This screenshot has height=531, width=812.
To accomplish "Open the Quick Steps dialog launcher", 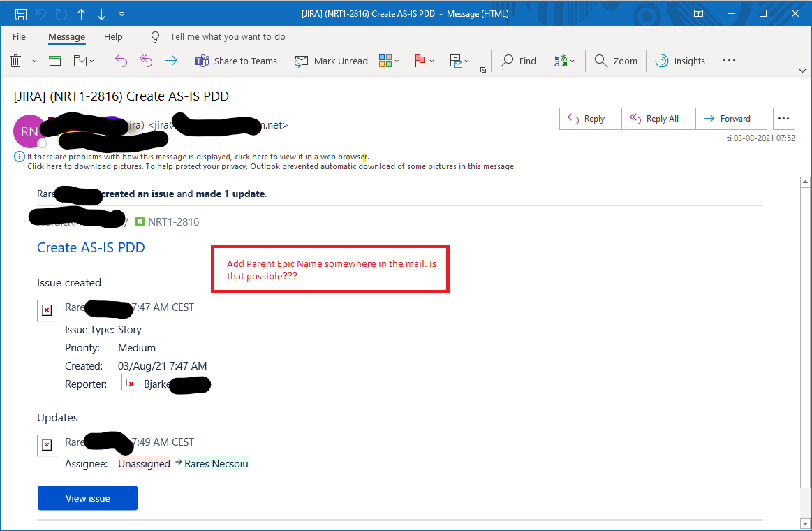I will coord(482,70).
